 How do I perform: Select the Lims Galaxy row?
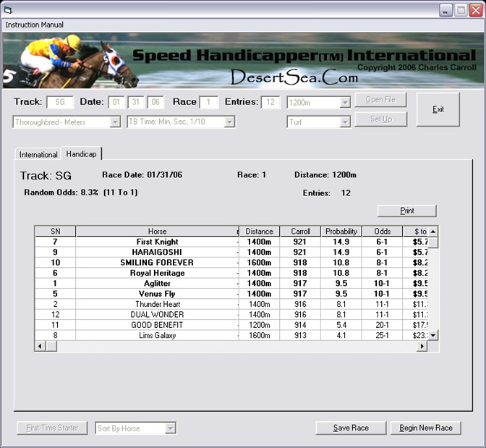click(x=231, y=335)
